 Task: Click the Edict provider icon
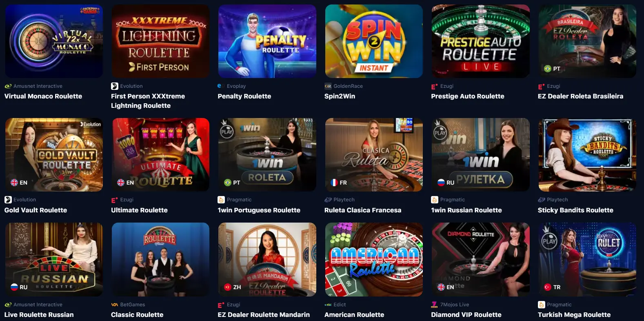tap(328, 305)
